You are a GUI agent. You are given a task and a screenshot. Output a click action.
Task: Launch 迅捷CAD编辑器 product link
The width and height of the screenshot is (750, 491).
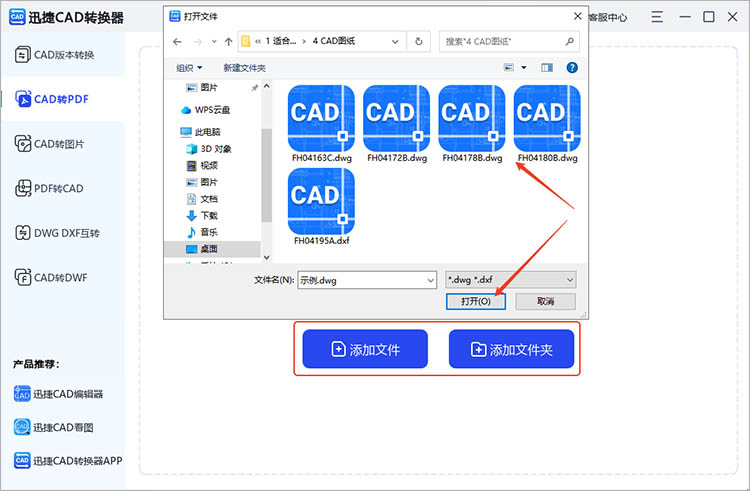point(58,394)
